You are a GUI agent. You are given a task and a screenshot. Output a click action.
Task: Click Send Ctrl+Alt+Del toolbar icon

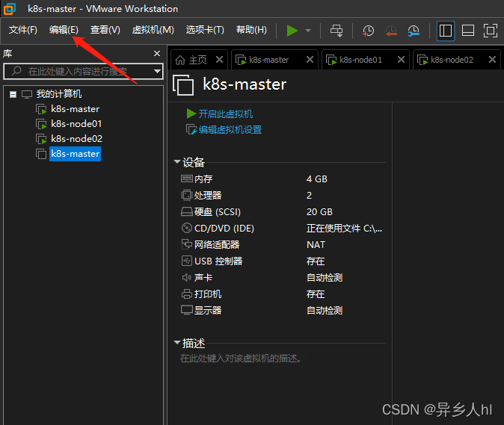tap(336, 31)
